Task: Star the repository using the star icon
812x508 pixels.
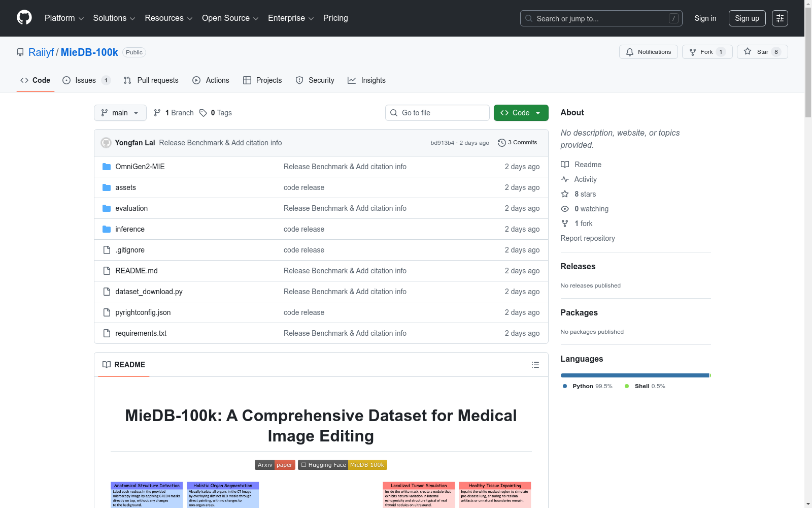Action: click(x=748, y=52)
